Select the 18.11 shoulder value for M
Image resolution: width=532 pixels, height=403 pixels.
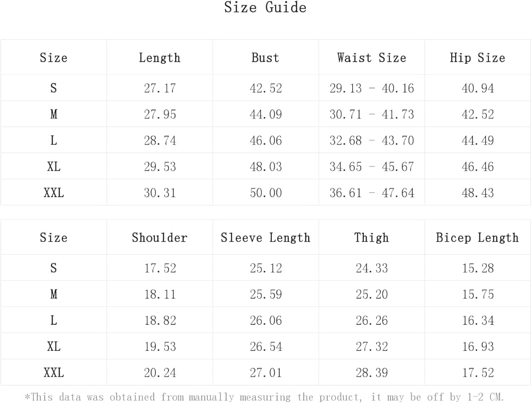[x=160, y=295]
